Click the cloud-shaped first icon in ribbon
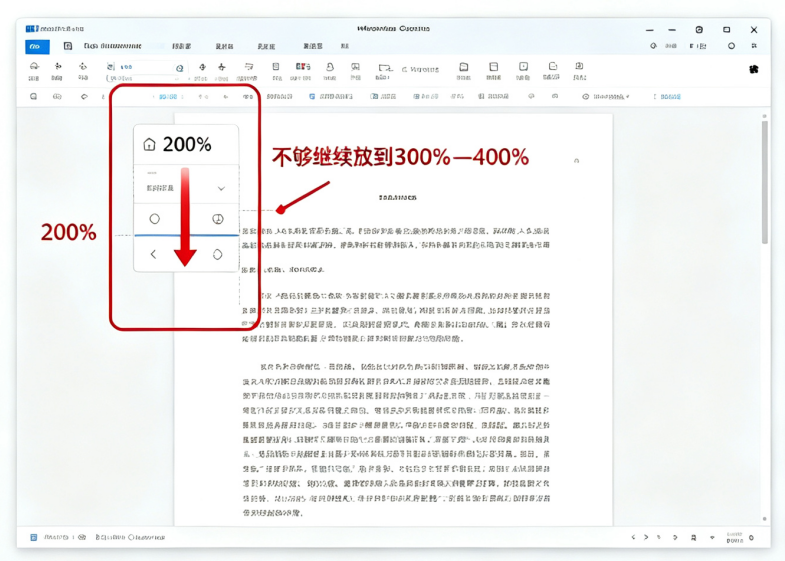 [x=34, y=66]
